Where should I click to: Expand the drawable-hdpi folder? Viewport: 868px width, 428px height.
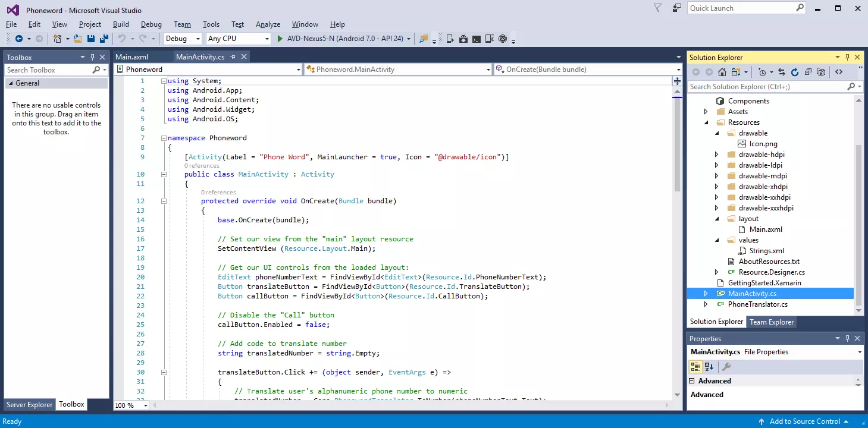coord(717,155)
